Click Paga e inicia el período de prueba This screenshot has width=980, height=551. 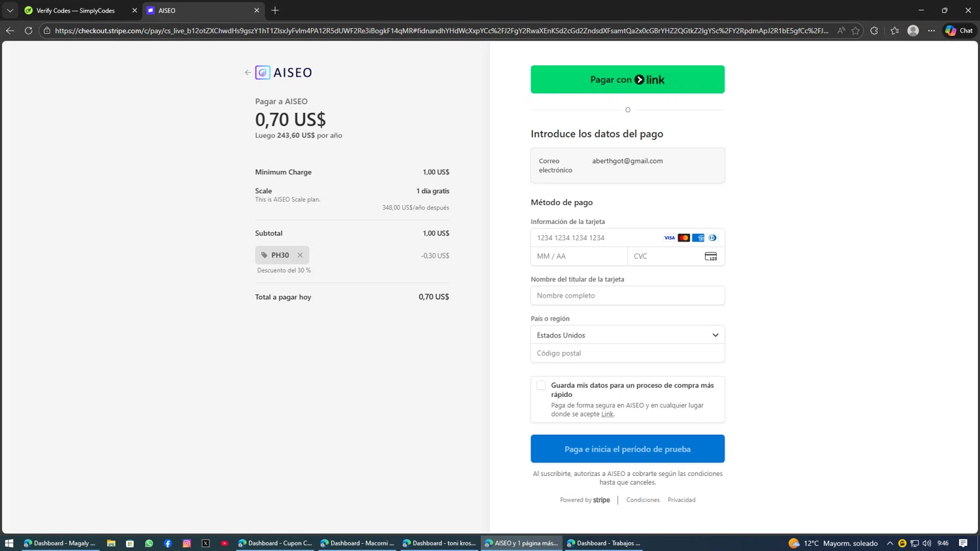click(627, 449)
